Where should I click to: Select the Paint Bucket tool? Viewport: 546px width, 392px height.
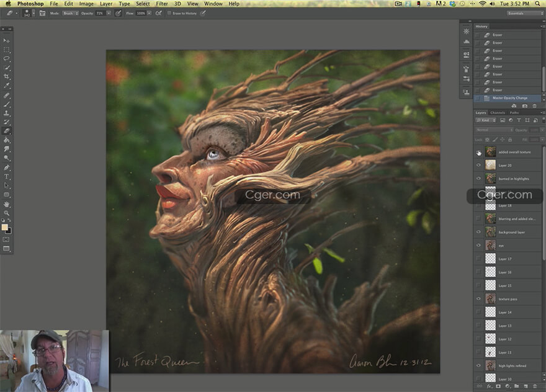7,140
